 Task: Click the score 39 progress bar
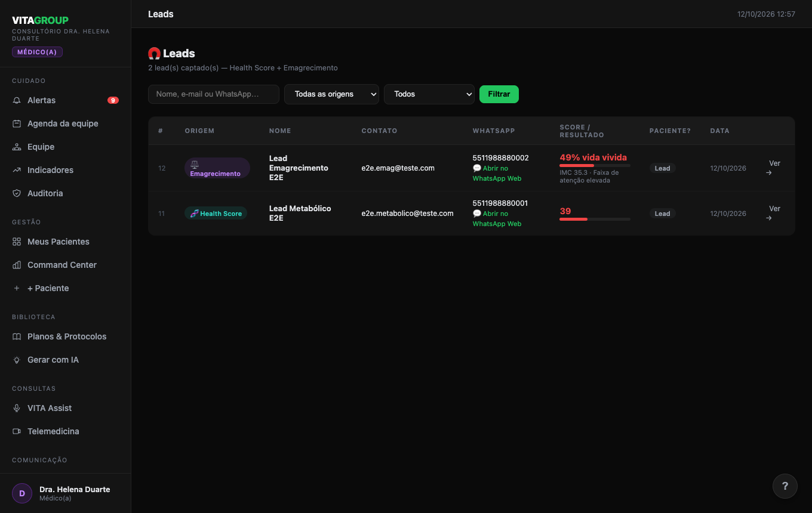(595, 219)
